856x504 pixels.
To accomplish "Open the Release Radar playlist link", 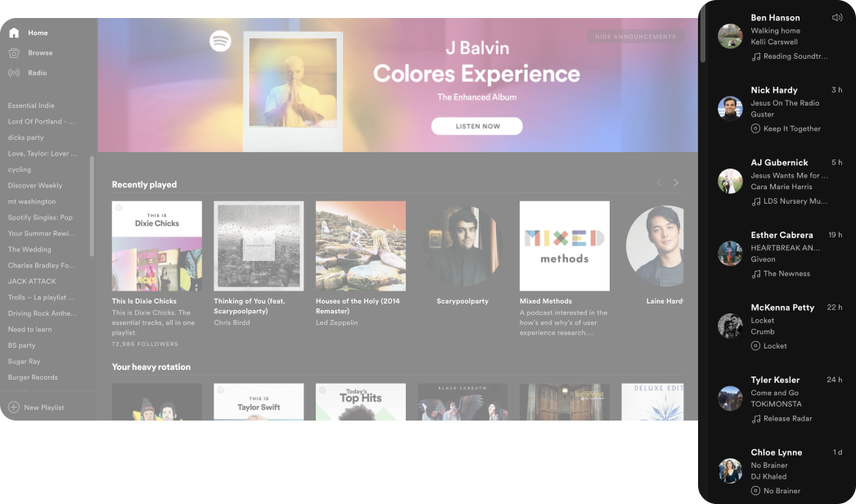I will pyautogui.click(x=788, y=419).
